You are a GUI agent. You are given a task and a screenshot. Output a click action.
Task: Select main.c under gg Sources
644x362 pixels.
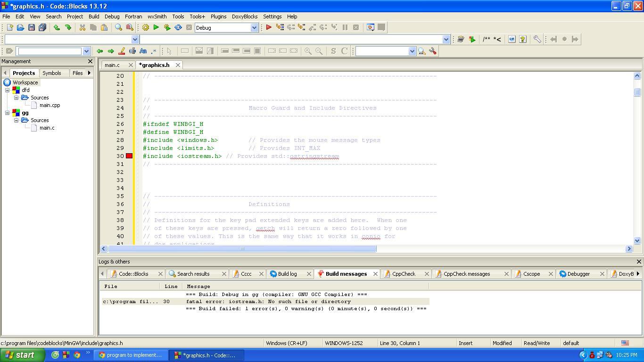[47, 128]
